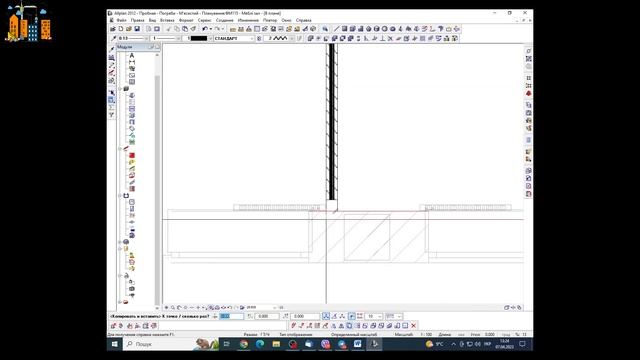Click the Масштаб 1:100 status entry
Image resolution: width=640 pixels, height=360 pixels.
(413, 334)
